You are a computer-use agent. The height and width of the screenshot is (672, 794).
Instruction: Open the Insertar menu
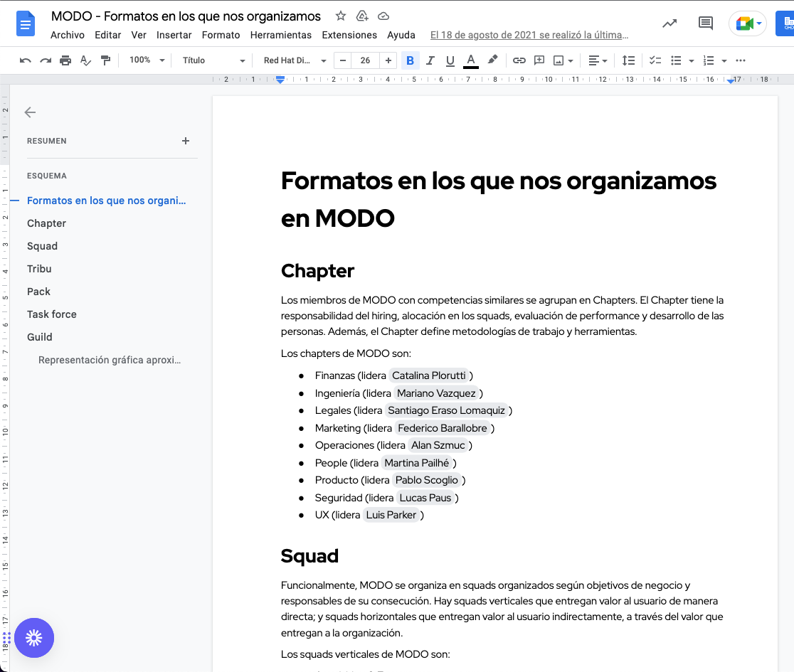click(174, 35)
